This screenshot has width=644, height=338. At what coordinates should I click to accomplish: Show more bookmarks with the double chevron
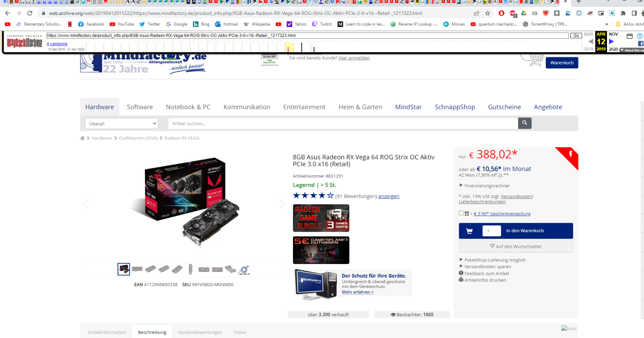(607, 24)
